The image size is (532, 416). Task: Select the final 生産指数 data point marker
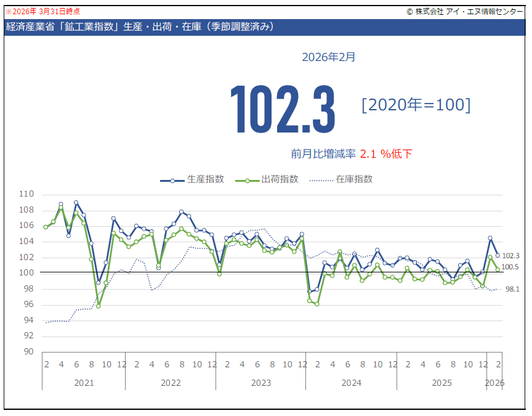pos(498,255)
